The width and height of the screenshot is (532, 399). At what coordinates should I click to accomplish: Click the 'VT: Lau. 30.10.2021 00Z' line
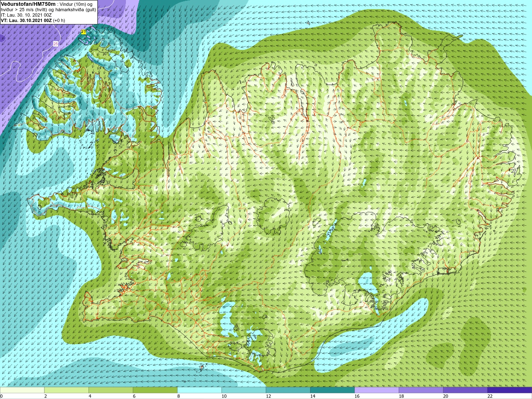26,20
